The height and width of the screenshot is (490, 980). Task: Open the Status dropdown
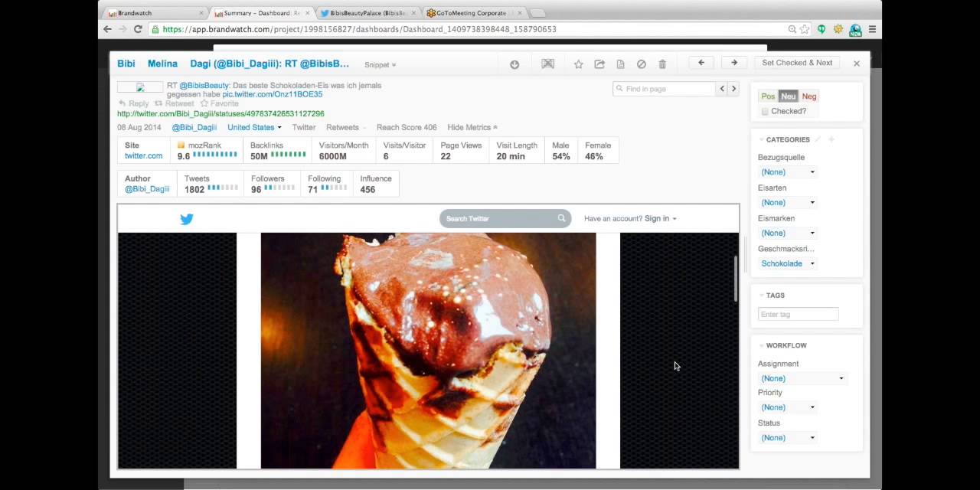click(788, 438)
